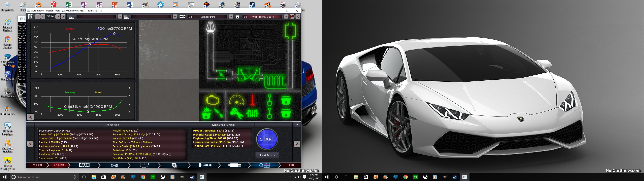This screenshot has width=644, height=181.
Task: Click the economy curve minimum marker
Action: point(88,112)
